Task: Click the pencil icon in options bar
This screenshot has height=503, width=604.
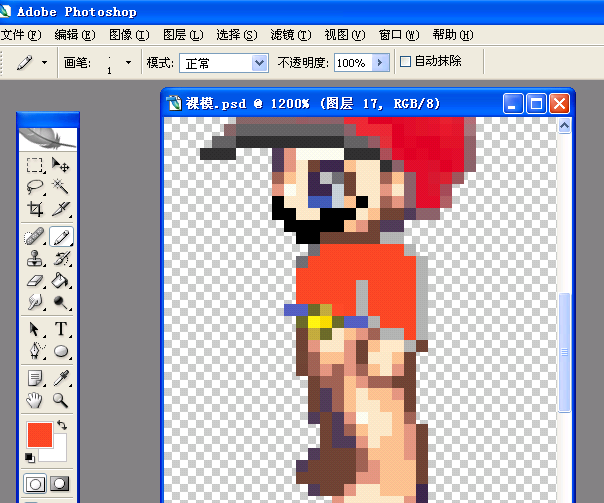Action: point(24,62)
